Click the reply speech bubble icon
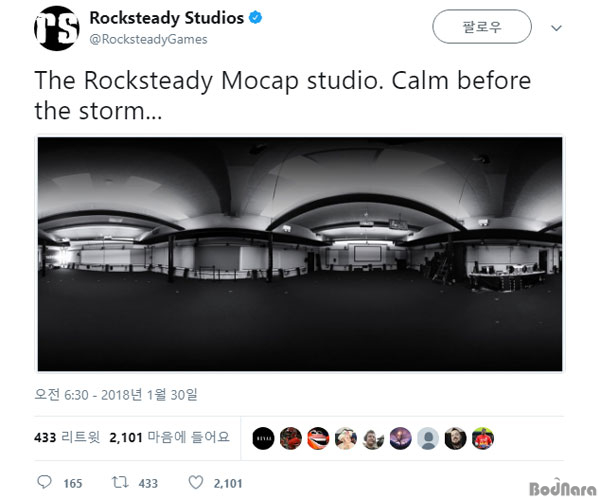The image size is (600, 499). 44,482
